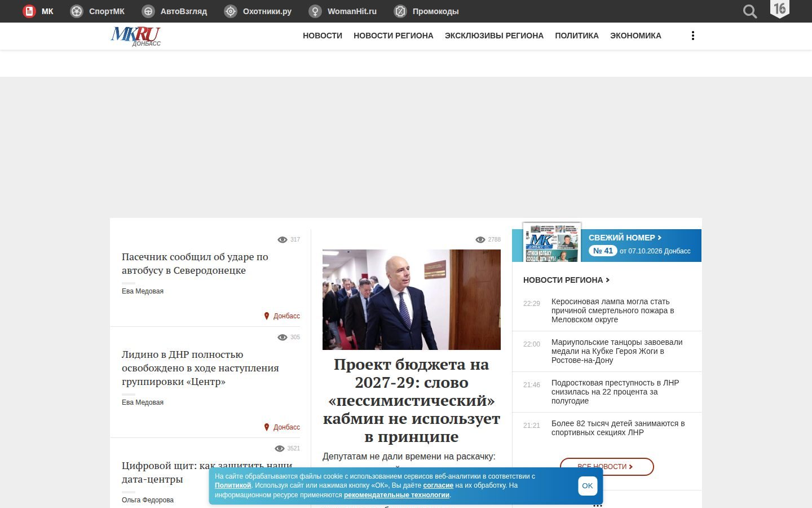The height and width of the screenshot is (508, 812).
Task: Read Более 82 тысяч детей news
Action: 618,428
